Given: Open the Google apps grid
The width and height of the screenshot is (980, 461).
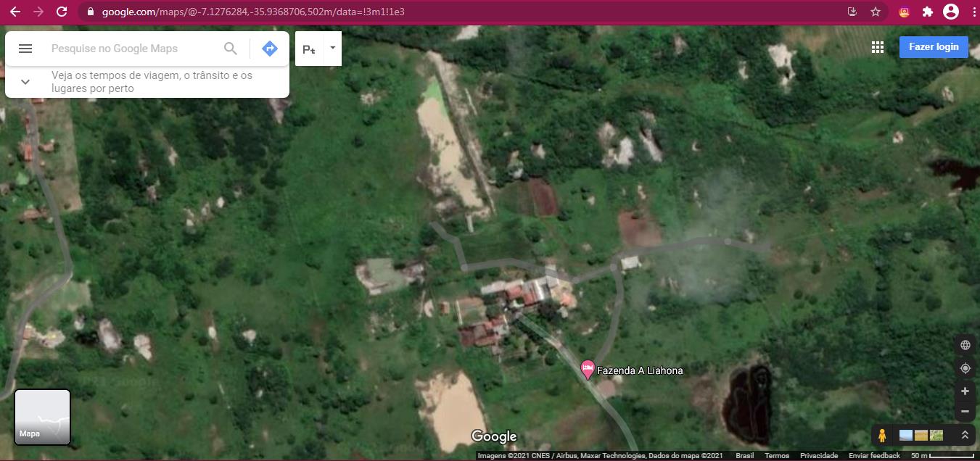Looking at the screenshot, I should click(x=878, y=47).
